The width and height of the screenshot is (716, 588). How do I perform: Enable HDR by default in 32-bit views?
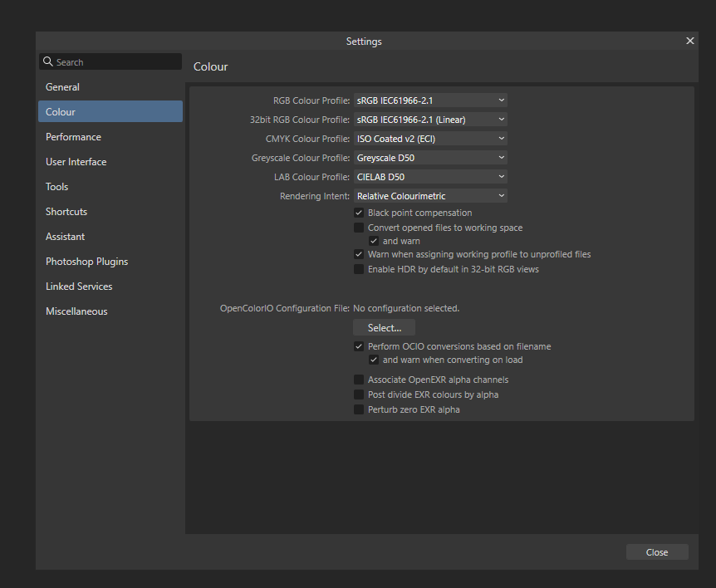[x=359, y=269]
